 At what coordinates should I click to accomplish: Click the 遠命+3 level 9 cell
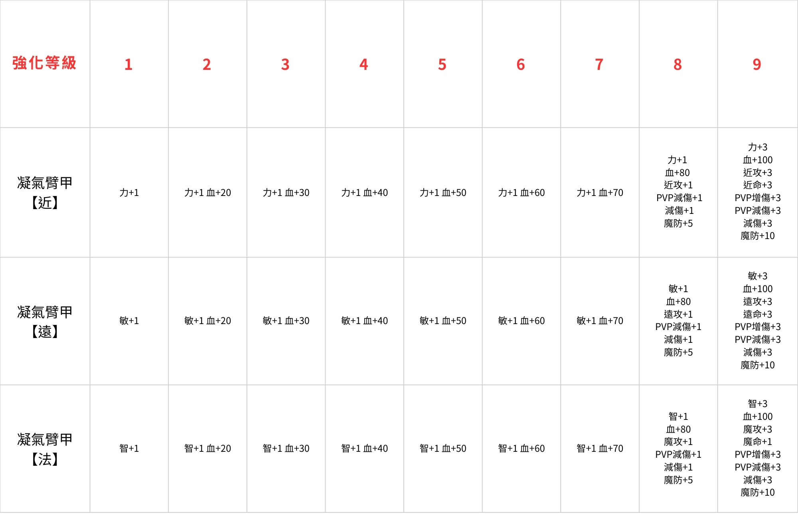(757, 314)
